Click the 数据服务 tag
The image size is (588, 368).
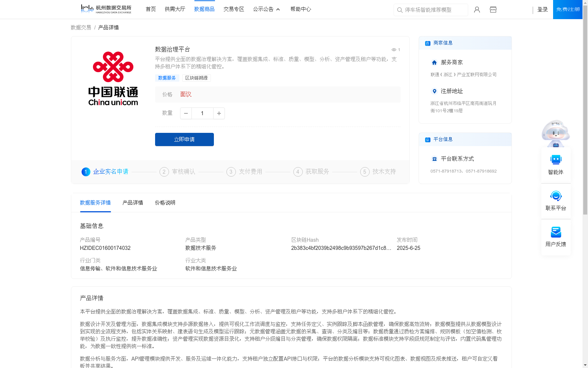(x=167, y=78)
